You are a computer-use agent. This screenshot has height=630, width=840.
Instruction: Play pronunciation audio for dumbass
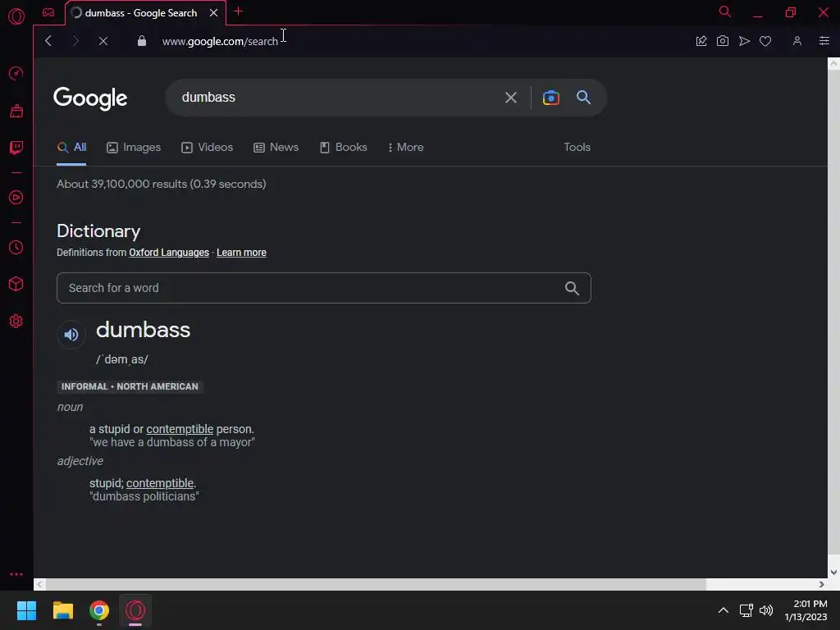(71, 335)
